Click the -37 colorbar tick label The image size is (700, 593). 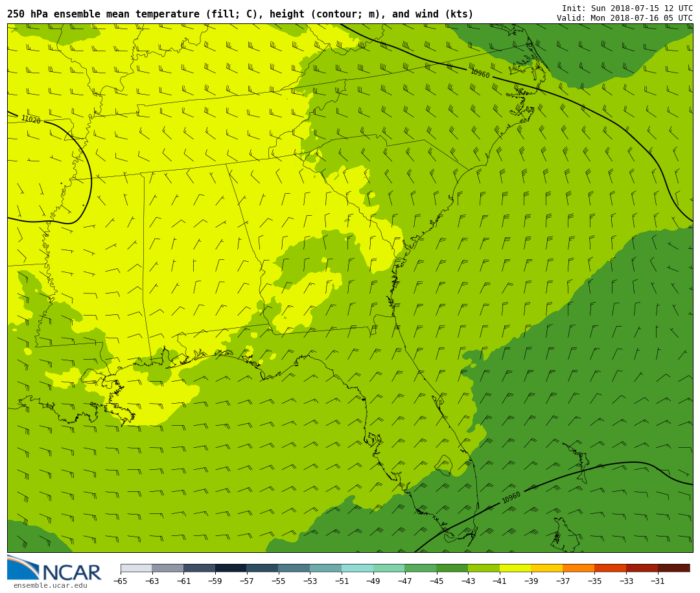pyautogui.click(x=563, y=581)
